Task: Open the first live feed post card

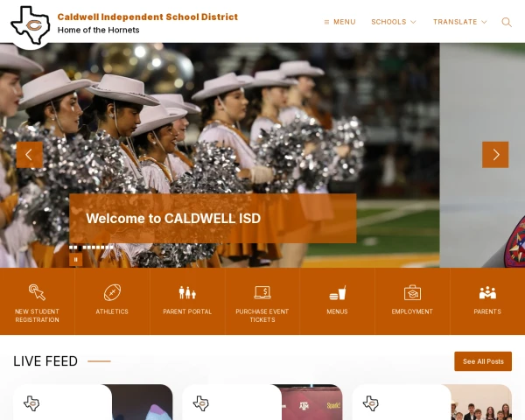Action: coord(93,402)
